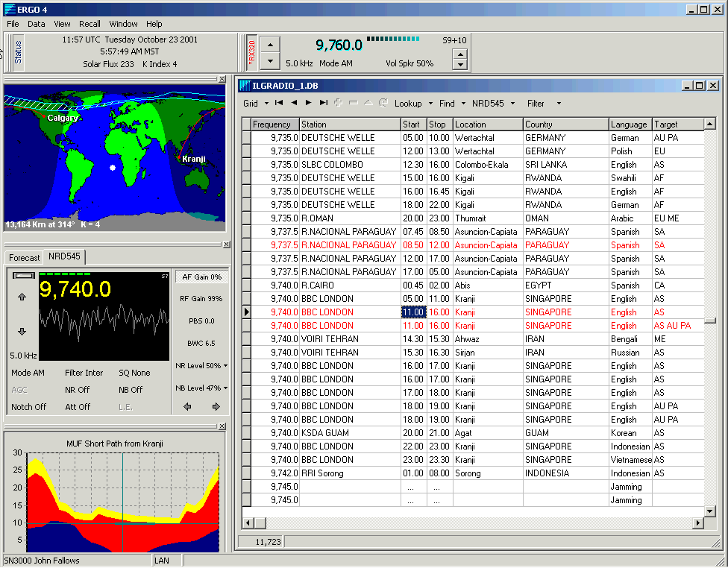
Task: Click the NRD545 power indicator icon
Action: point(24,276)
